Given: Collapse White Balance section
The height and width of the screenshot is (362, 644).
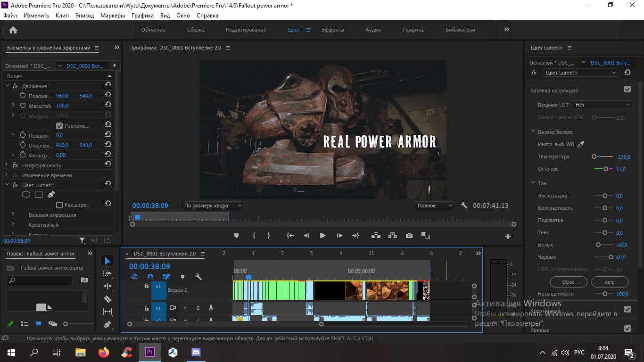Looking at the screenshot, I should click(x=533, y=132).
